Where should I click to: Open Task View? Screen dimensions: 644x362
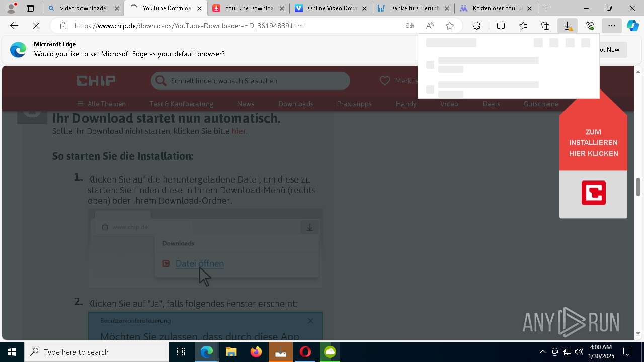click(x=181, y=352)
